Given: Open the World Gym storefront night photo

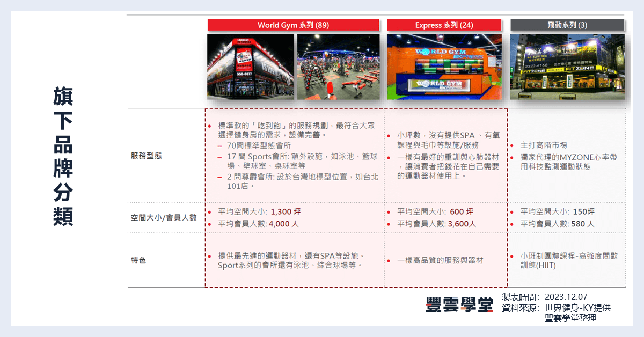Looking at the screenshot, I should point(251,67).
